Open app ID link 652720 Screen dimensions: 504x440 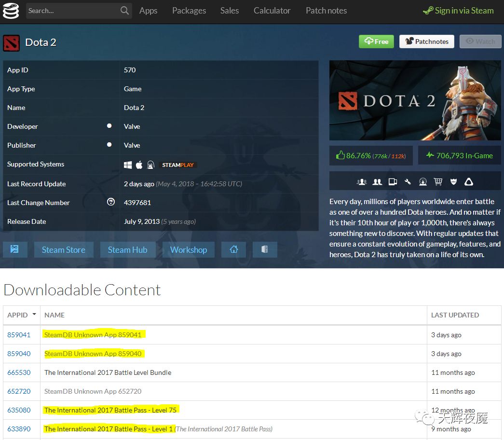tap(19, 391)
